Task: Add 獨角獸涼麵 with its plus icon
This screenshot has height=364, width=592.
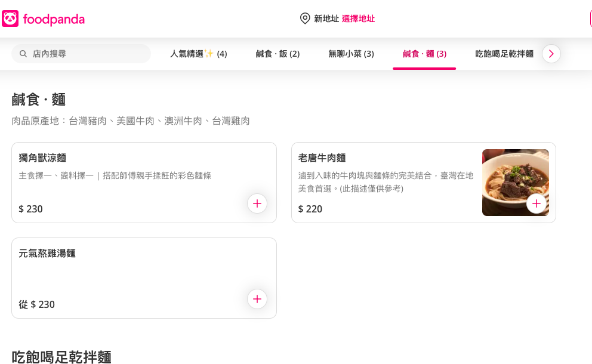Action: point(257,203)
